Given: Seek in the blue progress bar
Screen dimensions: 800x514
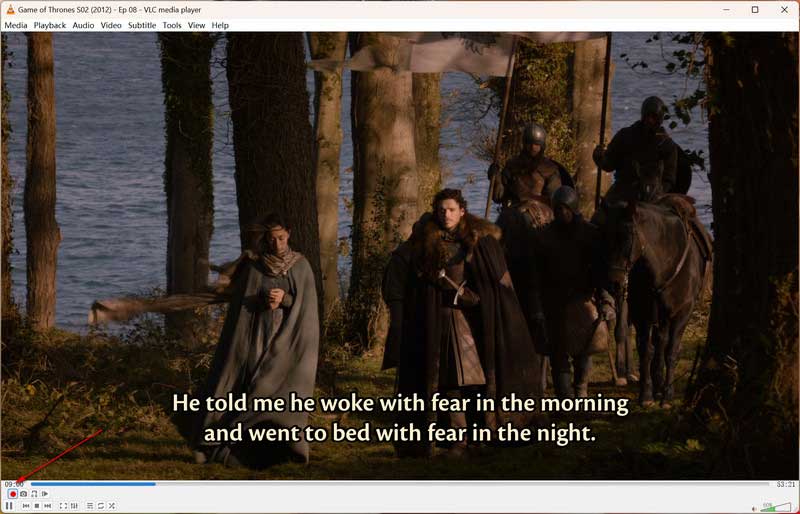Looking at the screenshot, I should tap(399, 484).
